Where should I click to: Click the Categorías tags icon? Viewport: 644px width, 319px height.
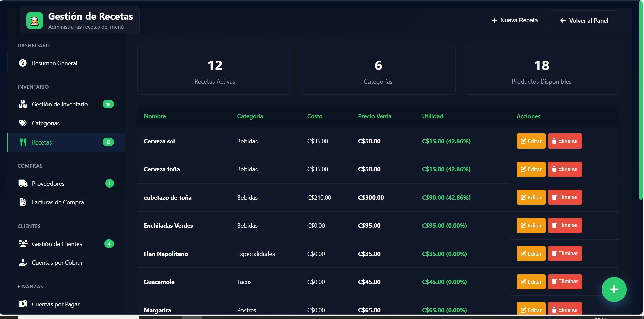[x=23, y=123]
